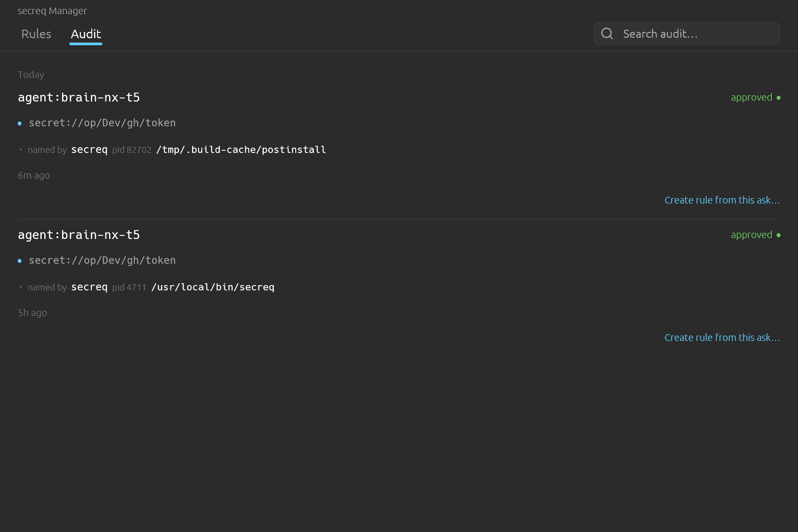
Task: Click the 5h ago timestamp
Action: pos(32,313)
